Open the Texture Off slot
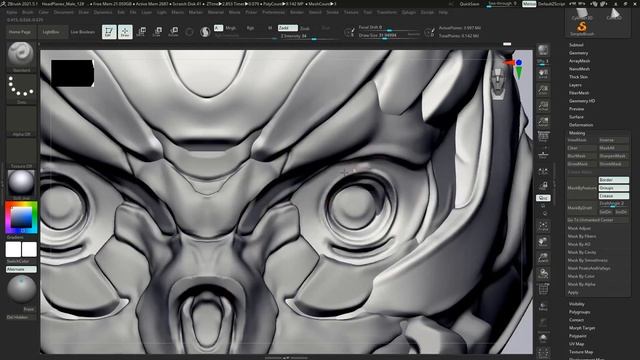The height and width of the screenshot is (360, 640). coord(21,153)
